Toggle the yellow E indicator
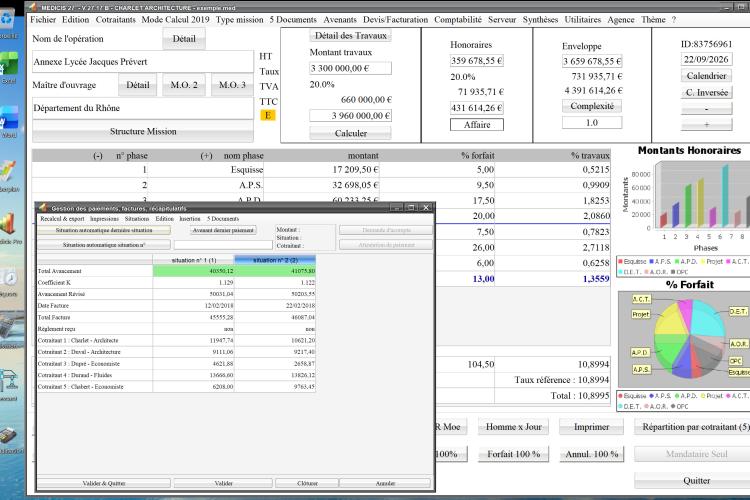750x500 pixels. point(268,115)
